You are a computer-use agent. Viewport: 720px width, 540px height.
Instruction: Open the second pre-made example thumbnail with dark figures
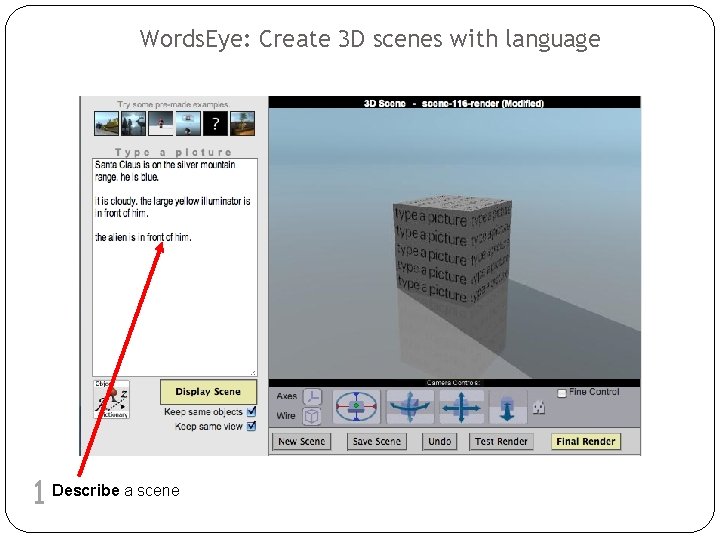[133, 123]
